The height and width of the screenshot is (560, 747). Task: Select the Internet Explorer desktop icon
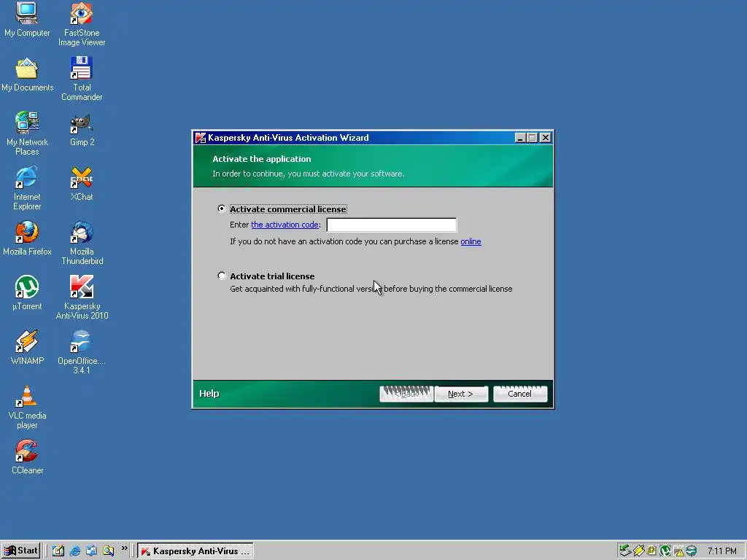pos(27,188)
